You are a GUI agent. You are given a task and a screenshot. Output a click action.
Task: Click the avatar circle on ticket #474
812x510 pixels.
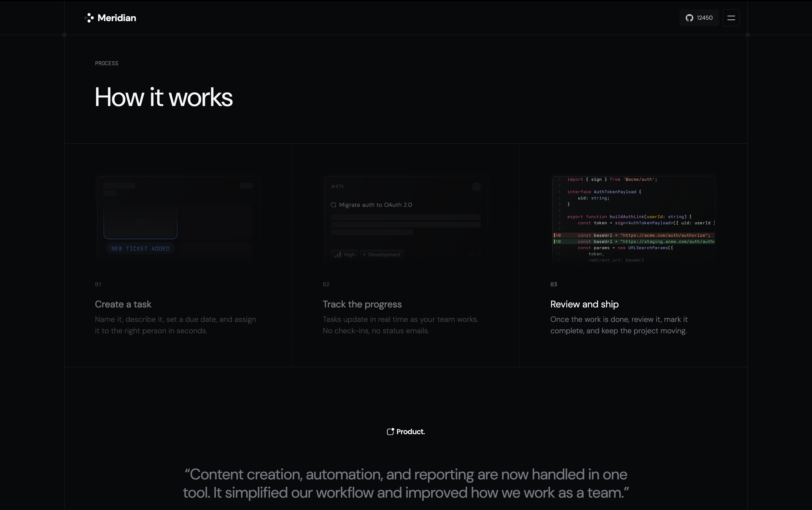tap(476, 187)
